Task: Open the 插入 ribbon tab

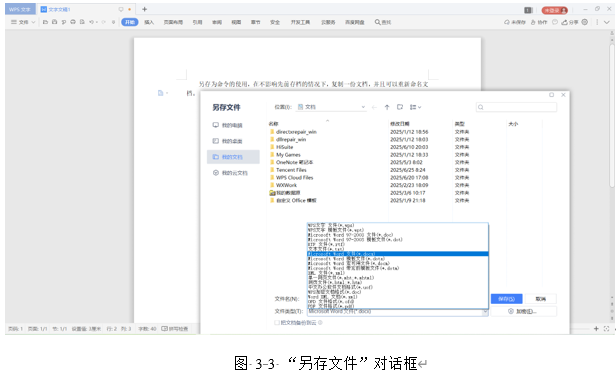Action: [149, 22]
